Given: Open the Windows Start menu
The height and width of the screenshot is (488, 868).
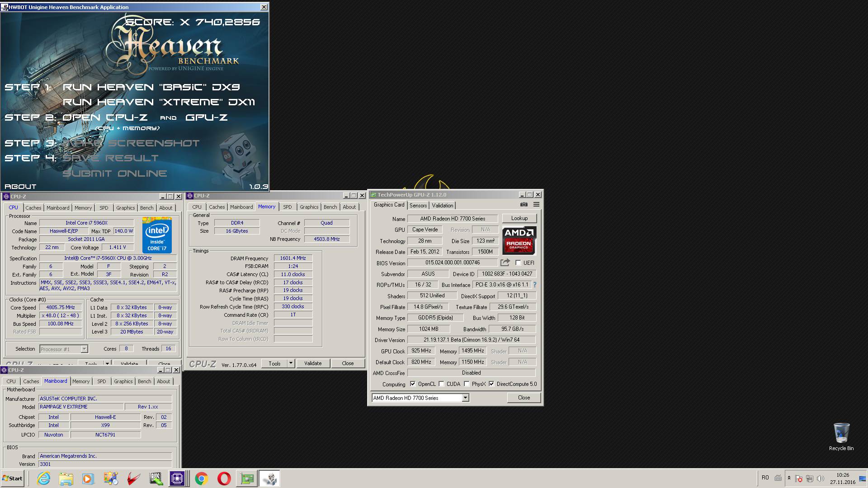Looking at the screenshot, I should click(13, 479).
